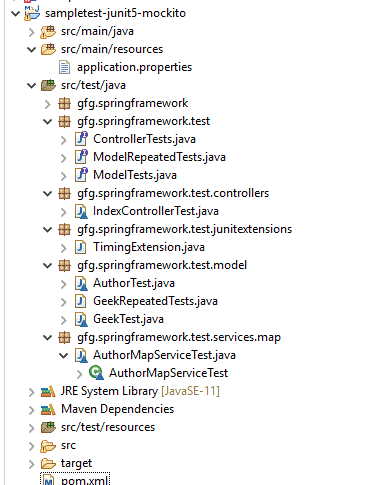Select the pom.xml file name

tap(85, 481)
